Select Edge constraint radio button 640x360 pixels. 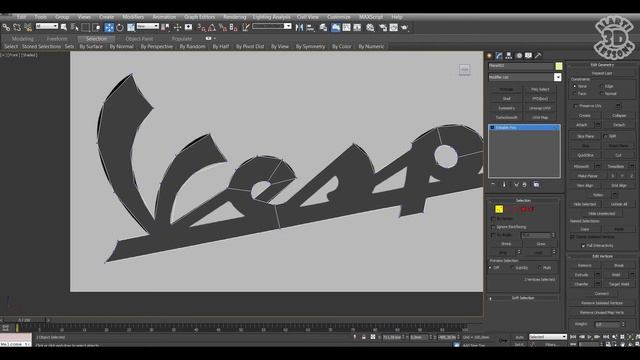click(x=602, y=87)
